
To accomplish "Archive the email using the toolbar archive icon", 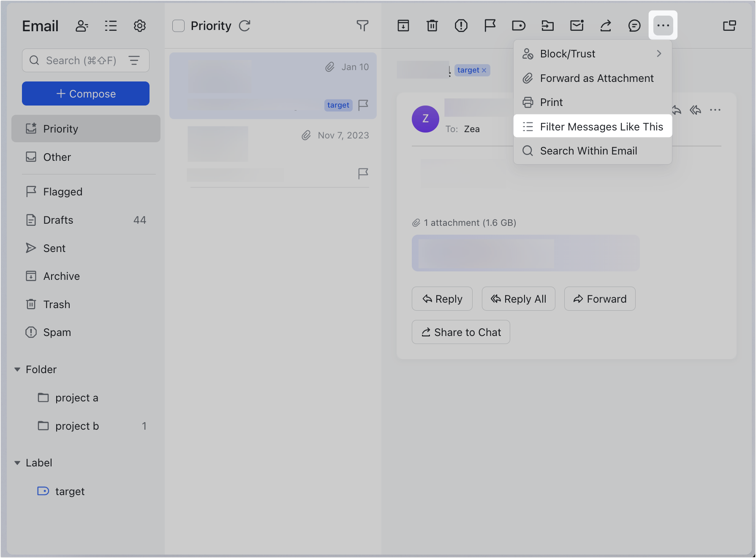I will 403,25.
